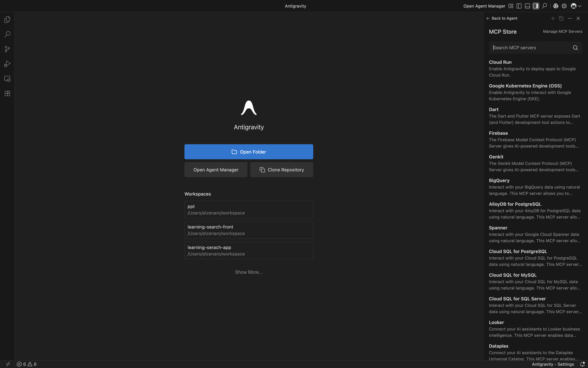
Task: Open the Search view in the activity bar
Action: click(x=7, y=34)
